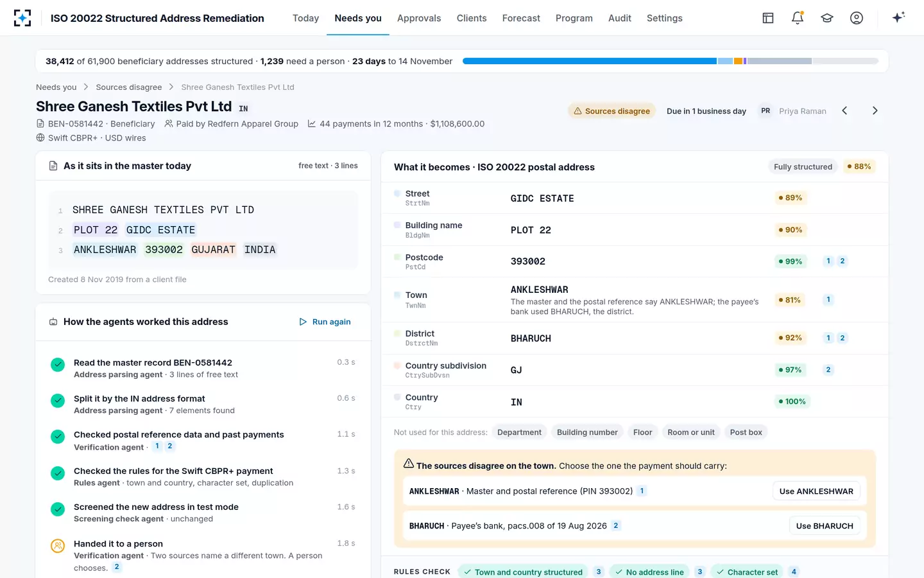Click check icon for Checked postal reference data
This screenshot has height=578, width=924.
point(58,437)
